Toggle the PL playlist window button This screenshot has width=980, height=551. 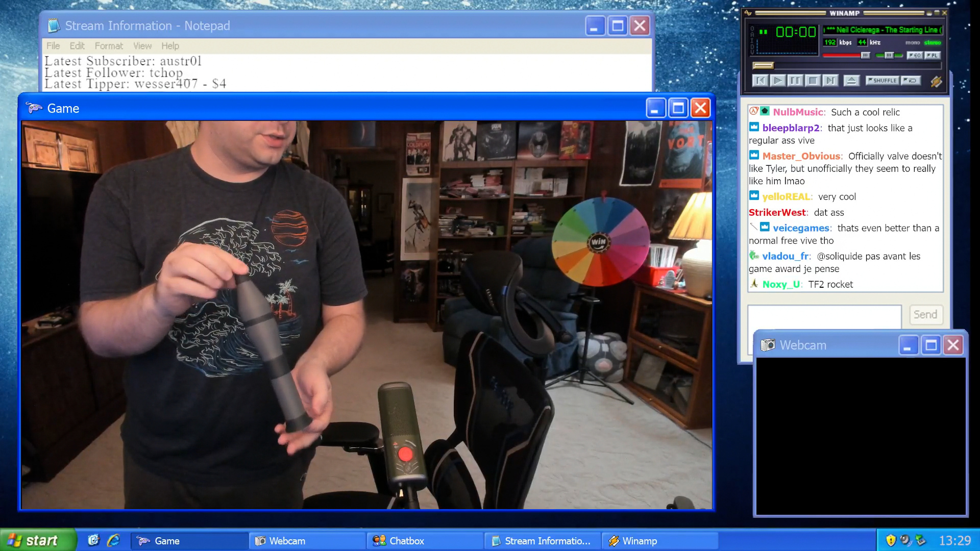click(932, 55)
